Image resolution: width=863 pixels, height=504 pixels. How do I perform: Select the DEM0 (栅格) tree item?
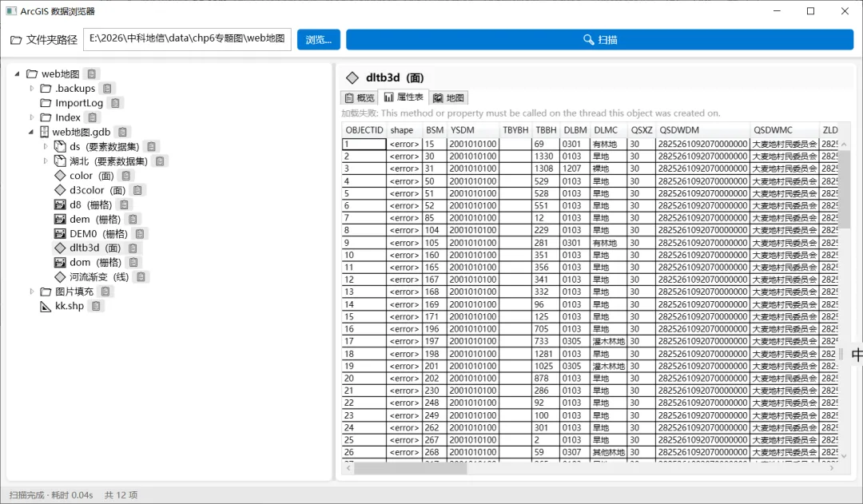[x=98, y=234]
